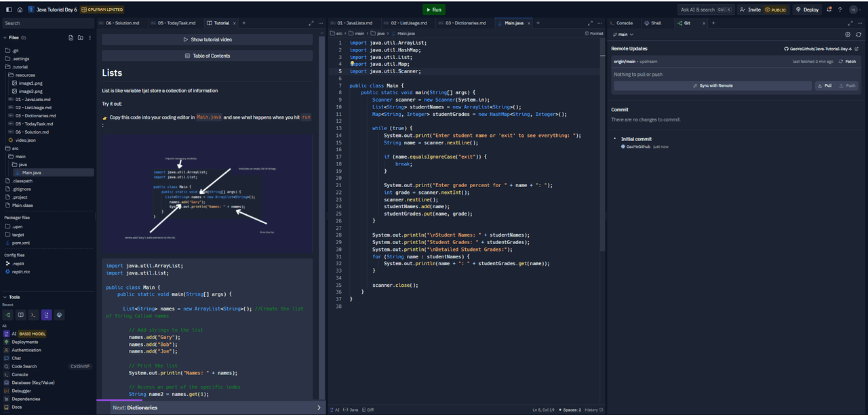Viewport: 868px width, 415px height.
Task: Toggle the PUBLIC visibility badge
Action: 776,9
